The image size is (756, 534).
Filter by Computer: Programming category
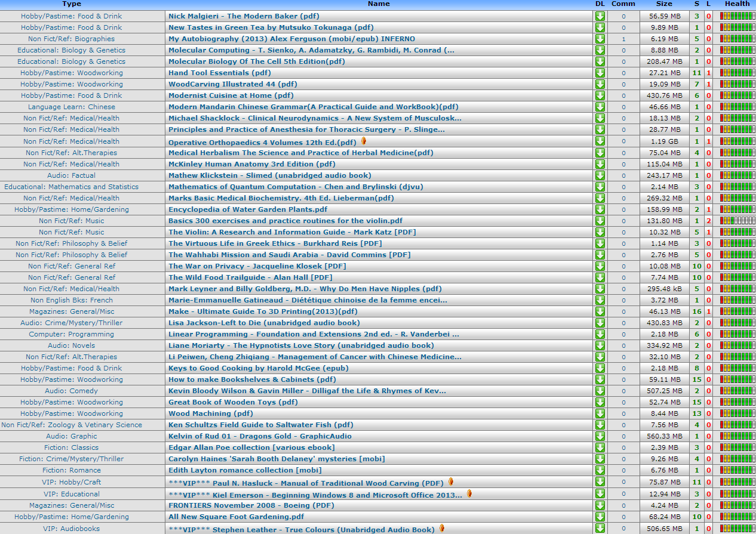(72, 334)
